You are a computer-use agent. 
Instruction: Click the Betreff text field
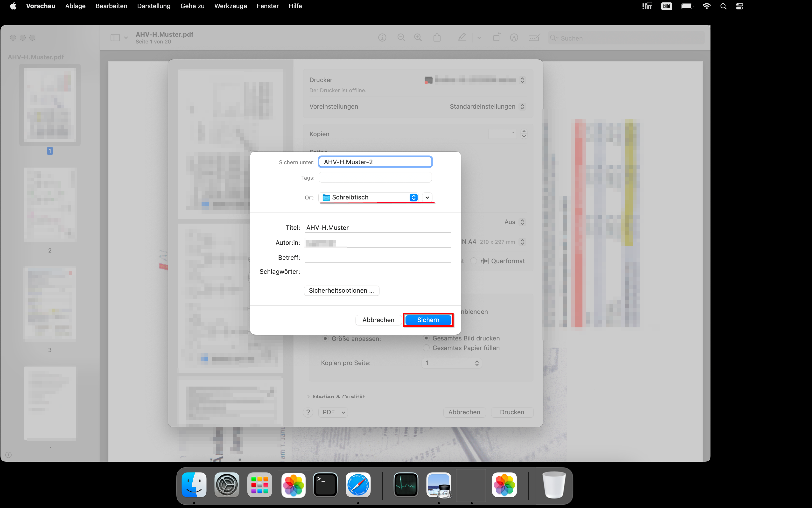(x=378, y=258)
